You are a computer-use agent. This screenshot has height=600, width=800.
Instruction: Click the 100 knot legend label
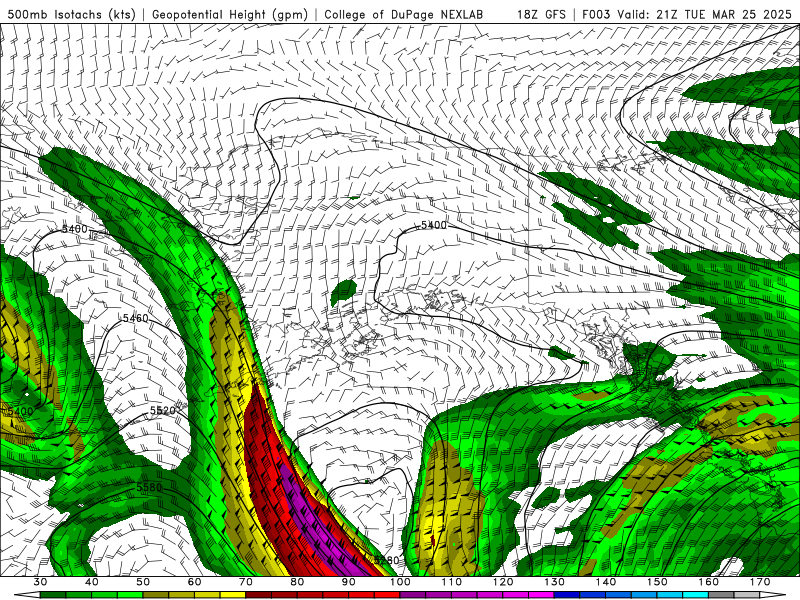(x=401, y=582)
